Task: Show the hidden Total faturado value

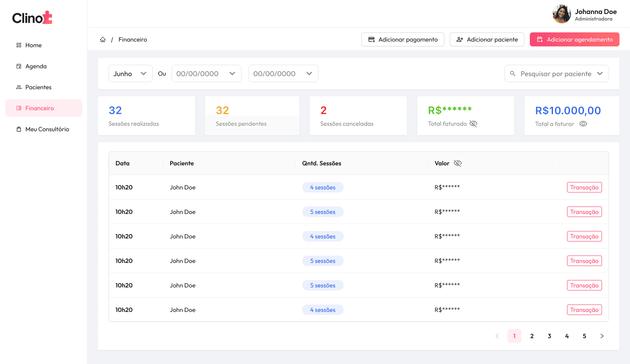Action: (x=473, y=124)
